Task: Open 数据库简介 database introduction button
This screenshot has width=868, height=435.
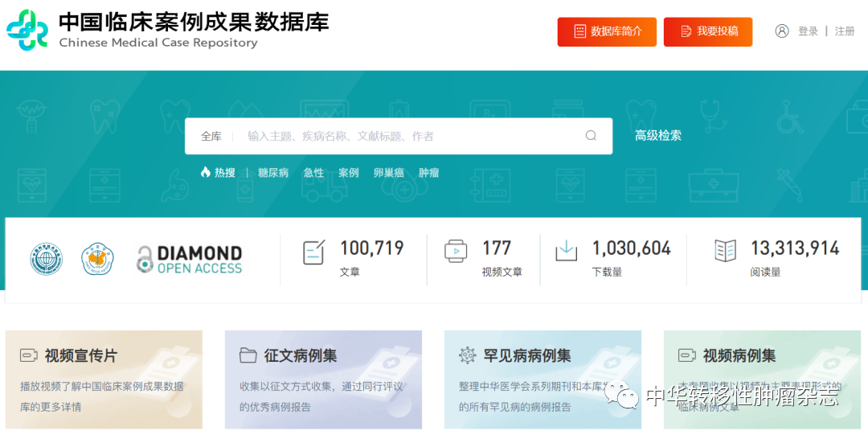Action: pyautogui.click(x=607, y=31)
